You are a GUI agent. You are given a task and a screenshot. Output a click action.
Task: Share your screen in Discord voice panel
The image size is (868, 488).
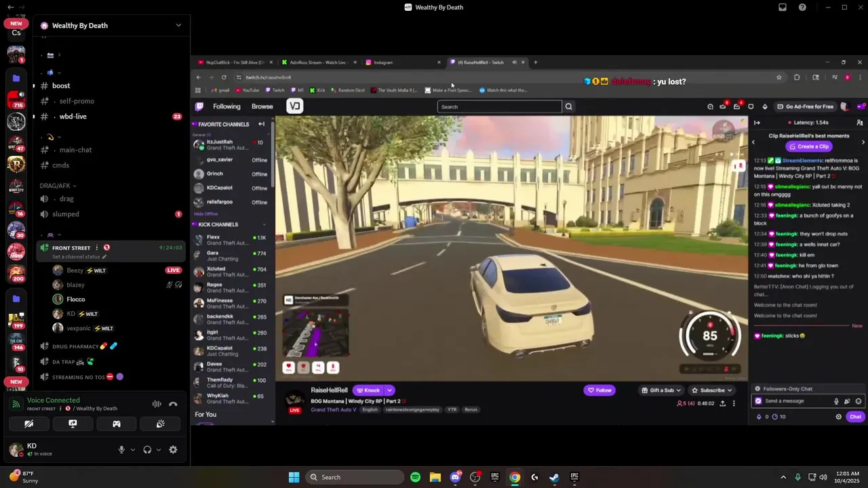(x=73, y=424)
